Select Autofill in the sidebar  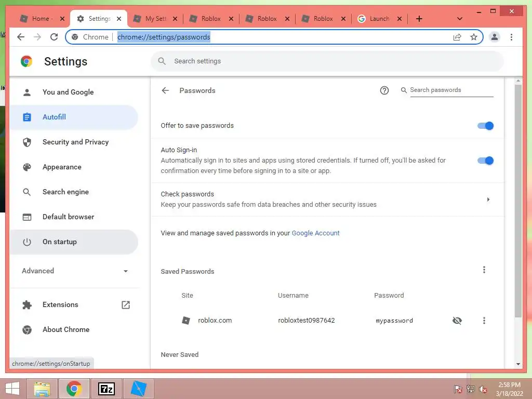click(x=74, y=117)
